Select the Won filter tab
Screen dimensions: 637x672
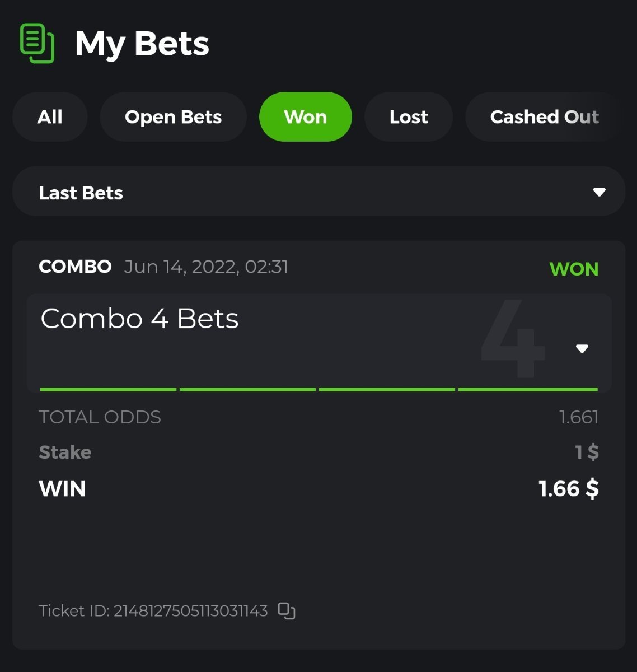[x=305, y=117]
